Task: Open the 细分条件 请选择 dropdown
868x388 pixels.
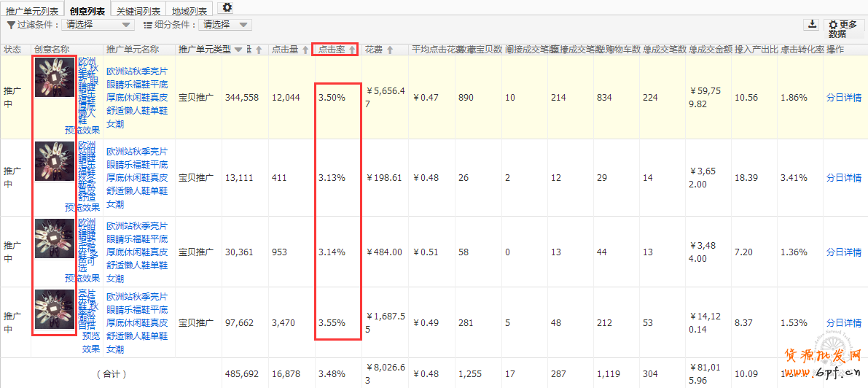Action: point(224,25)
